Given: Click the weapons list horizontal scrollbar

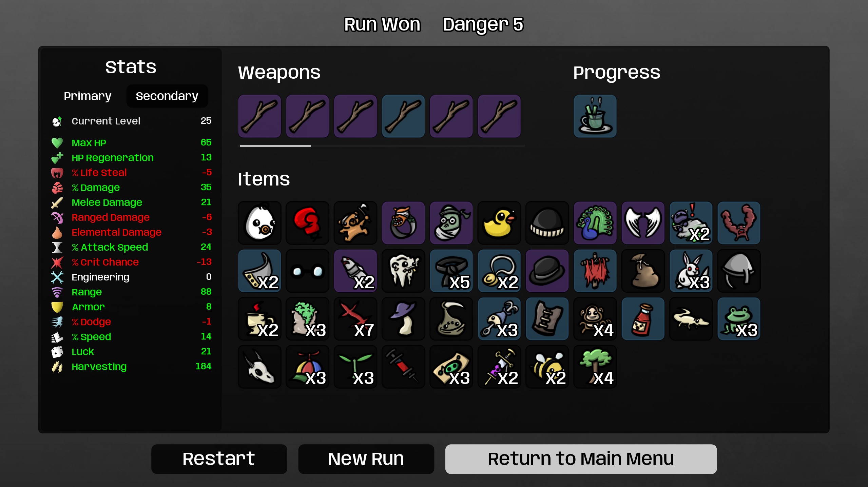Looking at the screenshot, I should (x=382, y=146).
